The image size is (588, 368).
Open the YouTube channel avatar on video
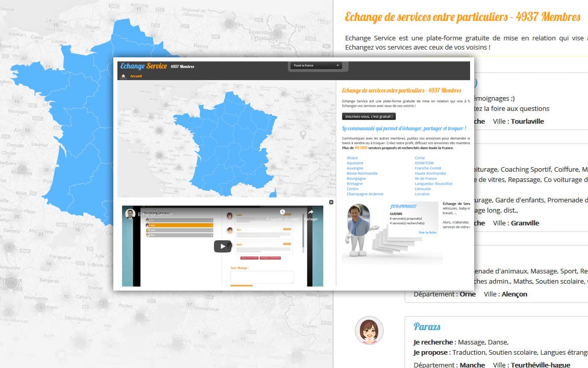tap(130, 214)
